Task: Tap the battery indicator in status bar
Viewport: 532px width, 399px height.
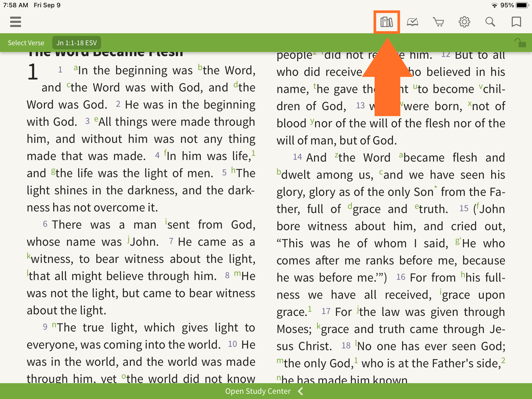Action: point(522,5)
